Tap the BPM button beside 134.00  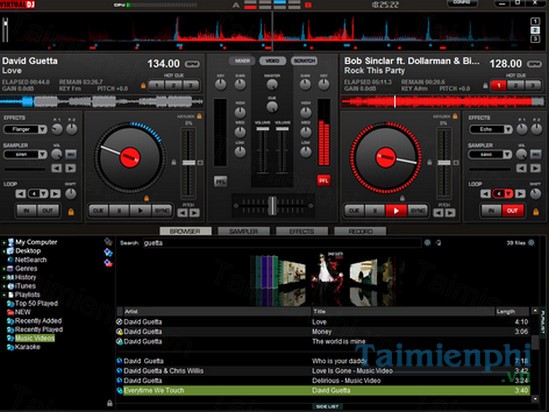(192, 64)
